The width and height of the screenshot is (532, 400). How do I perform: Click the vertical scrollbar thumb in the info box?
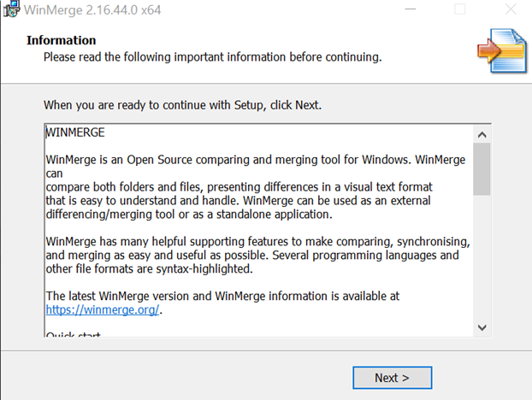(x=482, y=169)
